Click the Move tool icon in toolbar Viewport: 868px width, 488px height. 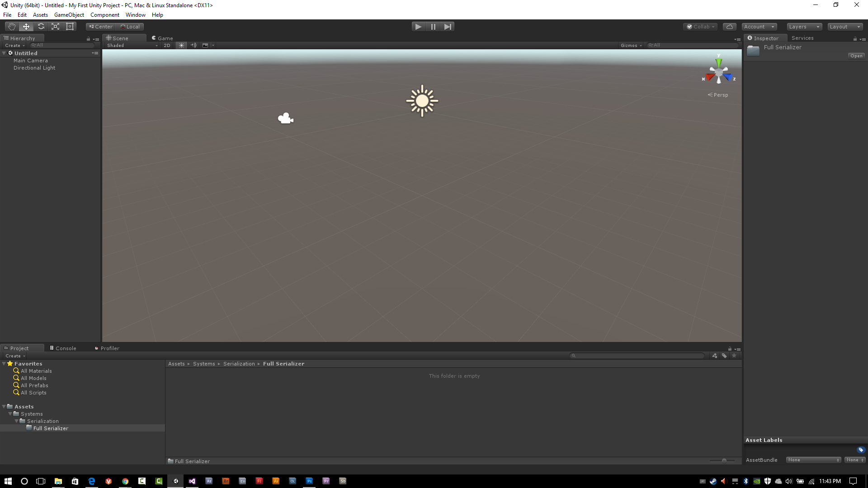tap(26, 26)
